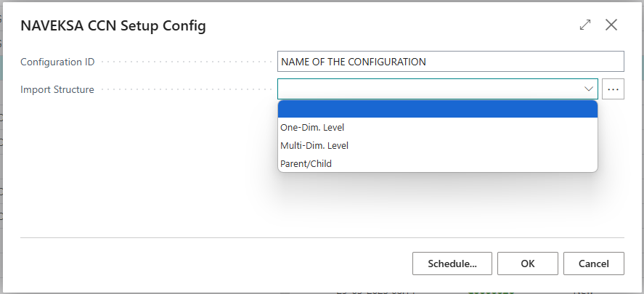Click the Cancel button

(593, 264)
